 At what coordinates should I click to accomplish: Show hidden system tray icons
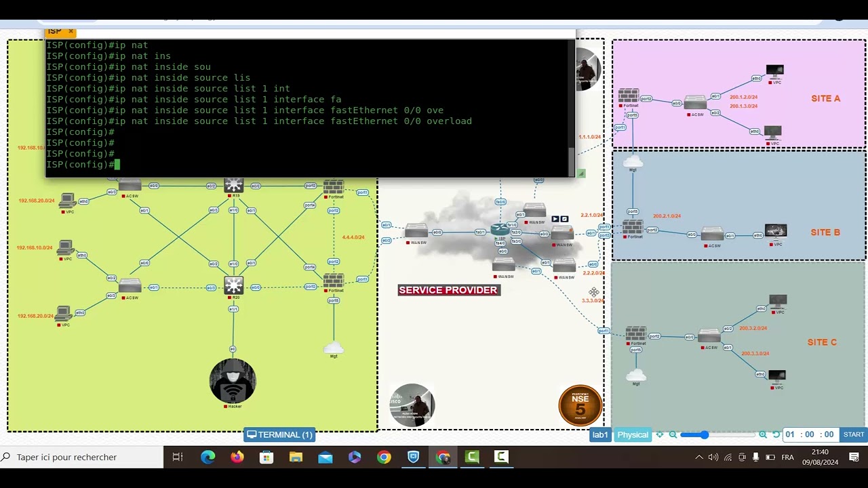699,457
